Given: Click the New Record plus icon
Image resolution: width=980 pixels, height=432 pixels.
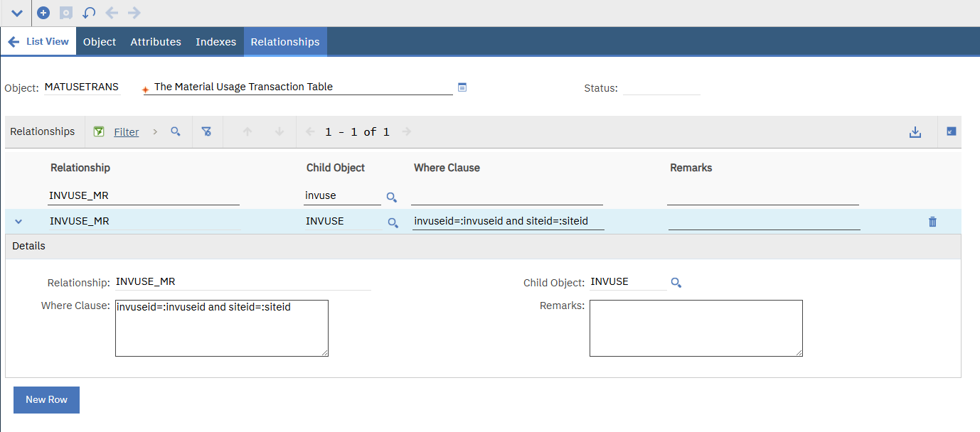Looking at the screenshot, I should click(x=43, y=13).
